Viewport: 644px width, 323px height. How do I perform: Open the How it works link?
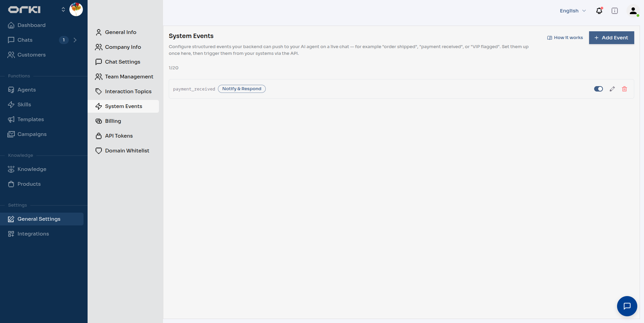[x=565, y=38]
